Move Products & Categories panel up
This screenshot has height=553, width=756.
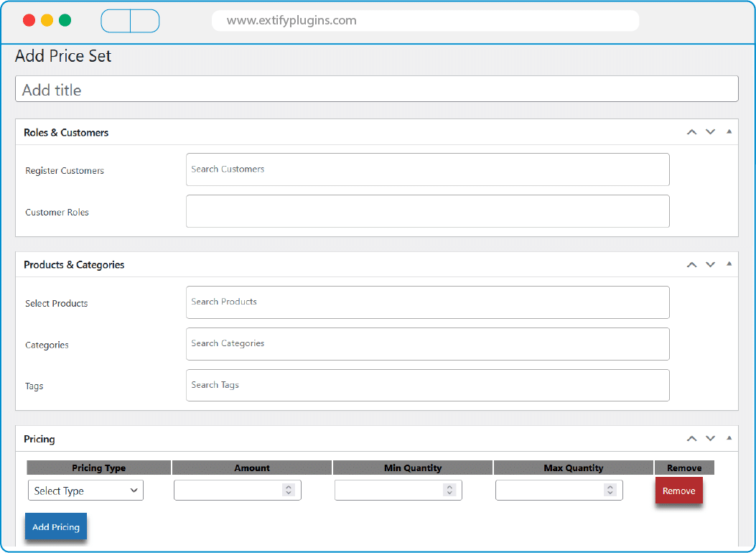pyautogui.click(x=691, y=264)
